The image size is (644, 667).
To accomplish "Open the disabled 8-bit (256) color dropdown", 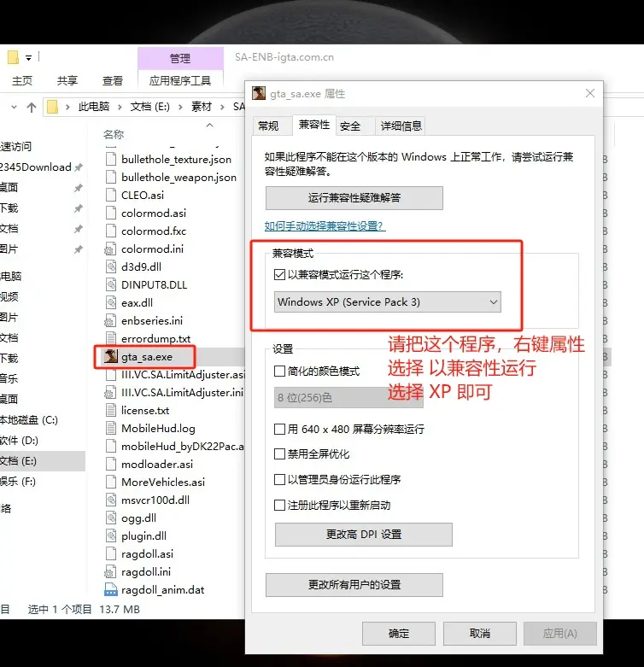I will point(348,397).
